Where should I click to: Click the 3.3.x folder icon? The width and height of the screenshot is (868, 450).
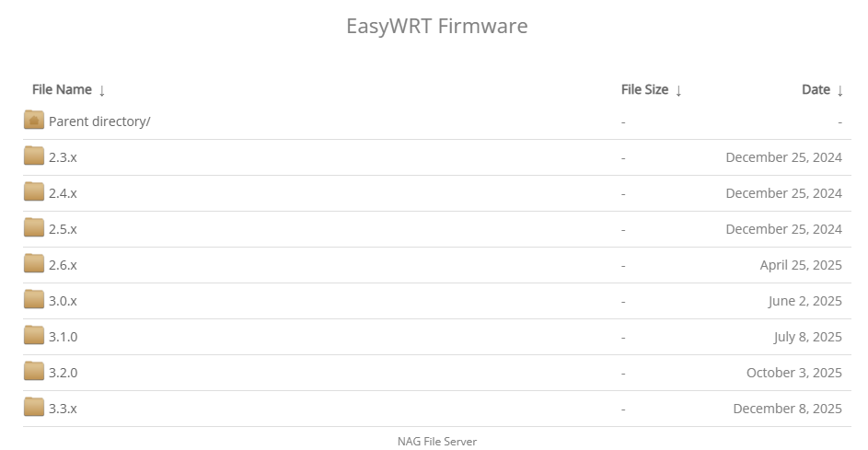click(x=34, y=408)
